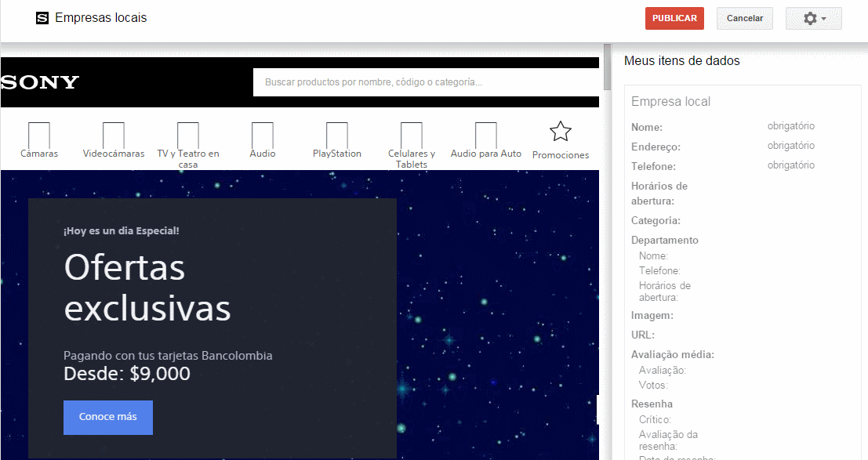Select the Nome data item
The height and width of the screenshot is (460, 868).
pyautogui.click(x=645, y=127)
